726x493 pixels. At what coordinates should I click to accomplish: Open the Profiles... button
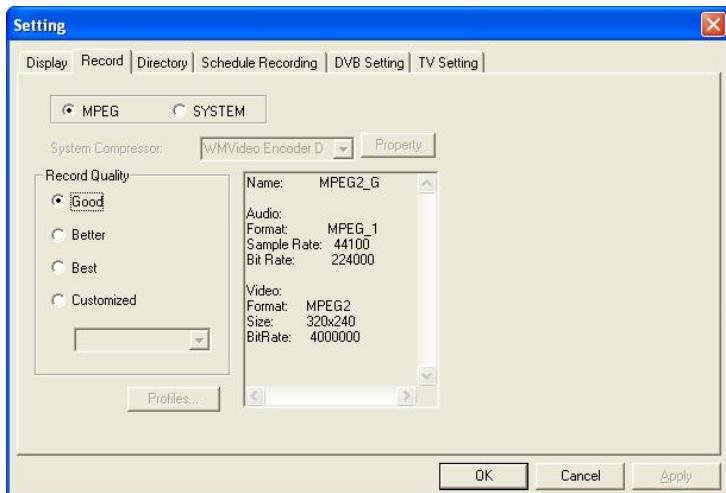(174, 399)
